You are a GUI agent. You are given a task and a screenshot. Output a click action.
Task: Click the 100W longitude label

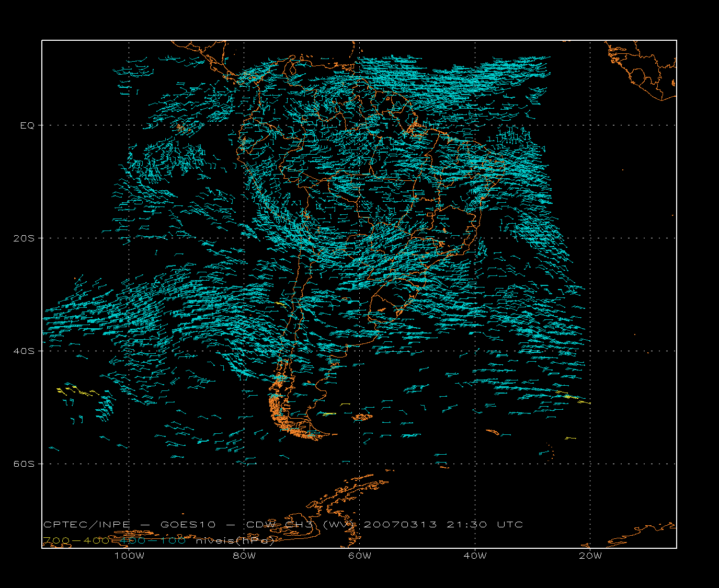[x=129, y=556]
